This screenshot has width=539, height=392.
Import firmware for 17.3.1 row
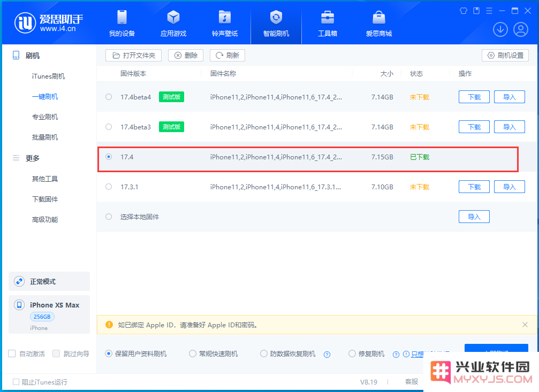point(510,187)
